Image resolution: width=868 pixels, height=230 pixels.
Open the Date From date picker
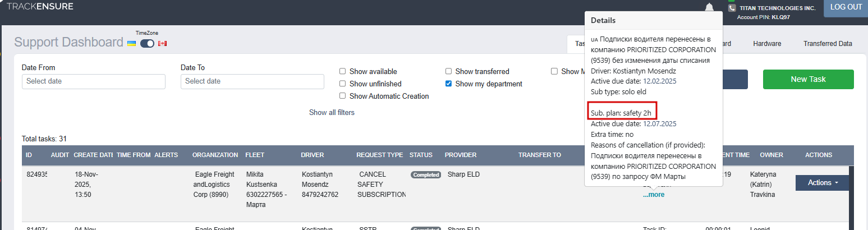coord(93,81)
